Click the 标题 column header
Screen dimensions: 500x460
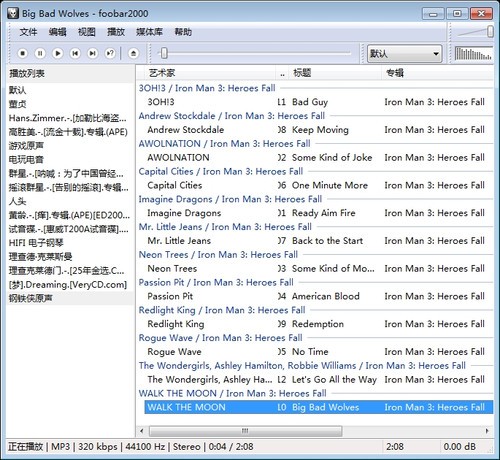[335, 73]
